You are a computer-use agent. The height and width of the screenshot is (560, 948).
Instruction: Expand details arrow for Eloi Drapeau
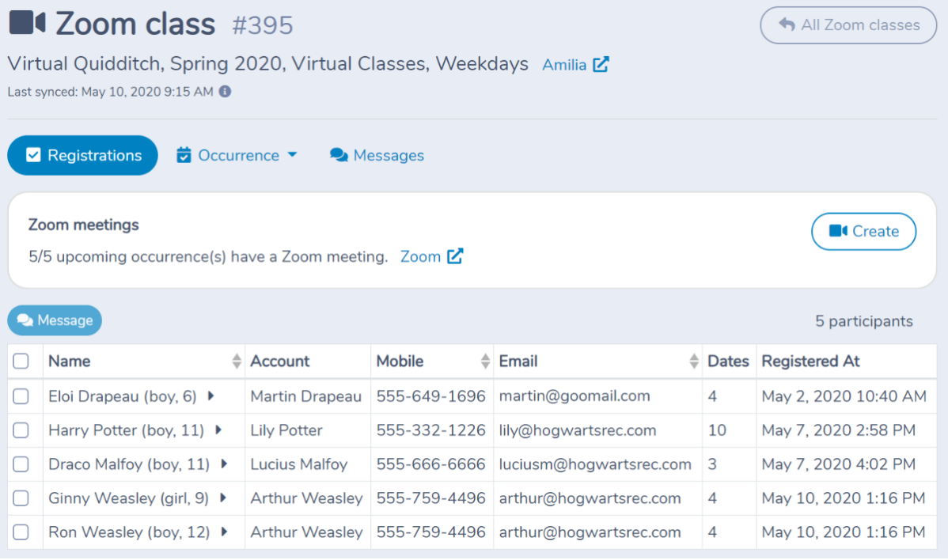pos(211,396)
